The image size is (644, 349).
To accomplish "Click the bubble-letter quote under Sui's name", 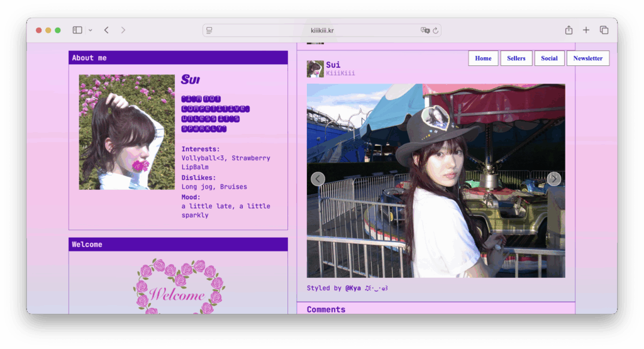I will point(216,114).
